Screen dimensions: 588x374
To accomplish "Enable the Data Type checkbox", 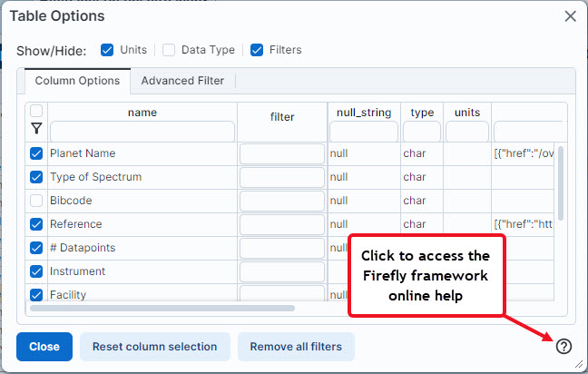I will tap(169, 50).
